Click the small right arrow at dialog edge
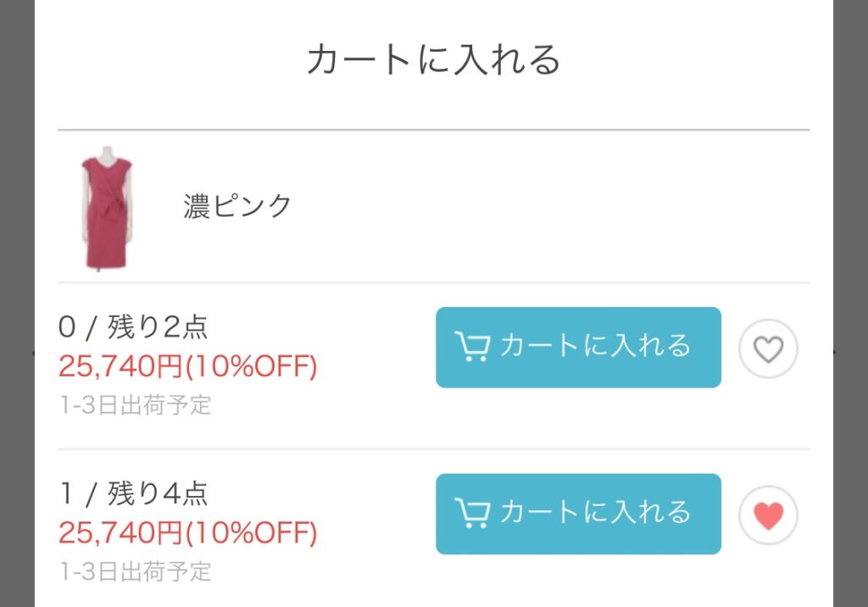 [x=834, y=352]
